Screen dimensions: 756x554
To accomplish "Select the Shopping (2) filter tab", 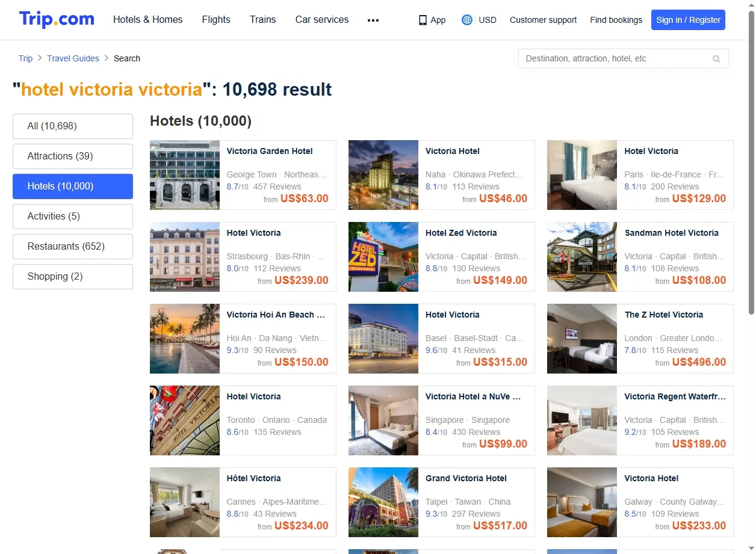I will point(73,277).
